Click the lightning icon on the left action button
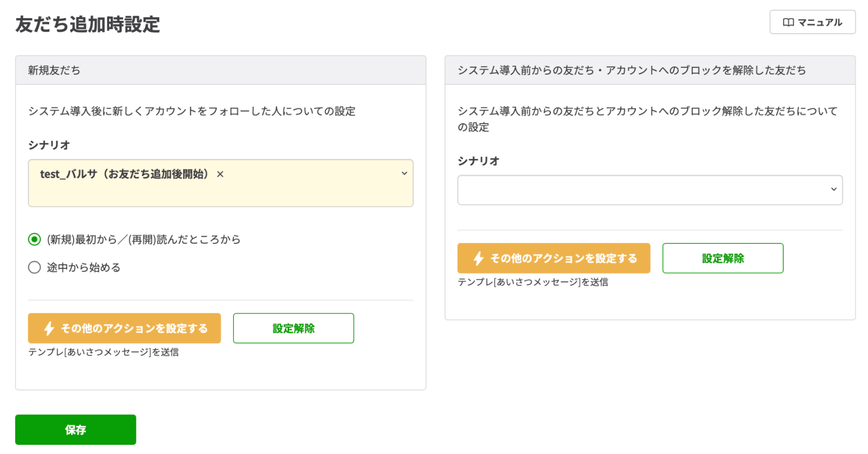This screenshot has width=868, height=454. pyautogui.click(x=49, y=328)
